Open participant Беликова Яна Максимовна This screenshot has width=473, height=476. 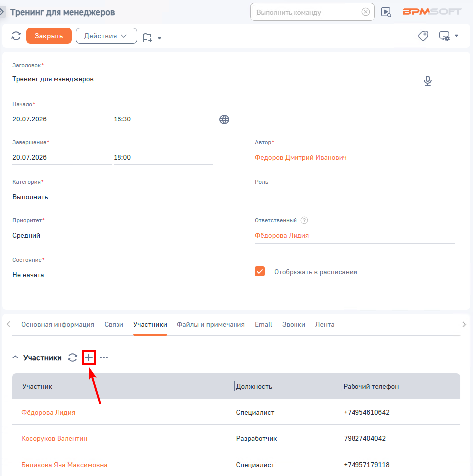pyautogui.click(x=64, y=465)
